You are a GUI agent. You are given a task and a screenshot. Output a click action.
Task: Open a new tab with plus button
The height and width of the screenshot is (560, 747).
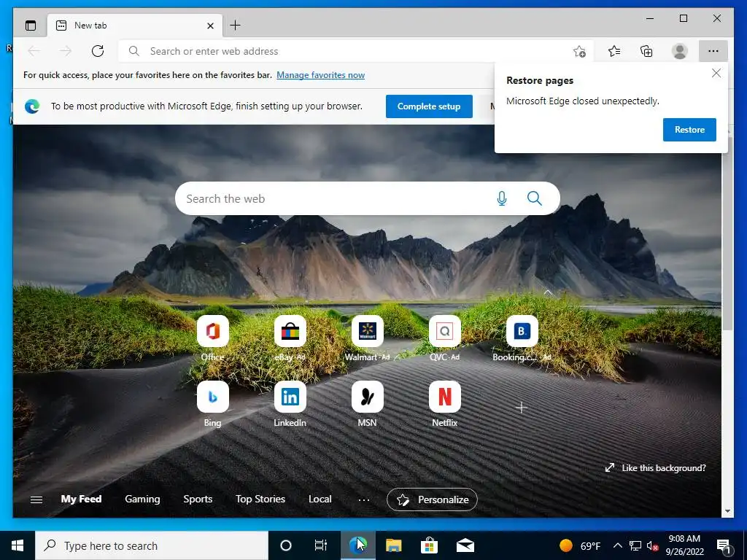pos(236,26)
